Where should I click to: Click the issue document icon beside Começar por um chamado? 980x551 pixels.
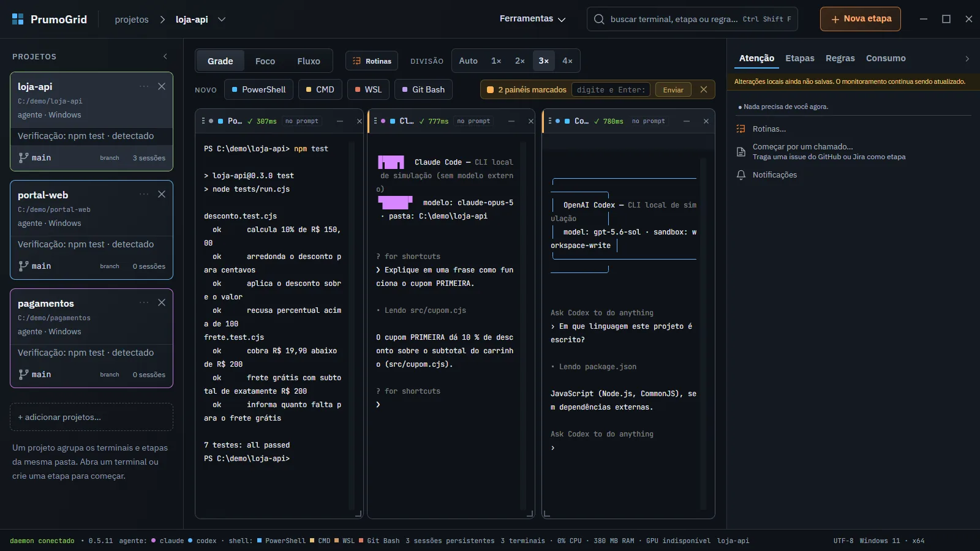(741, 151)
